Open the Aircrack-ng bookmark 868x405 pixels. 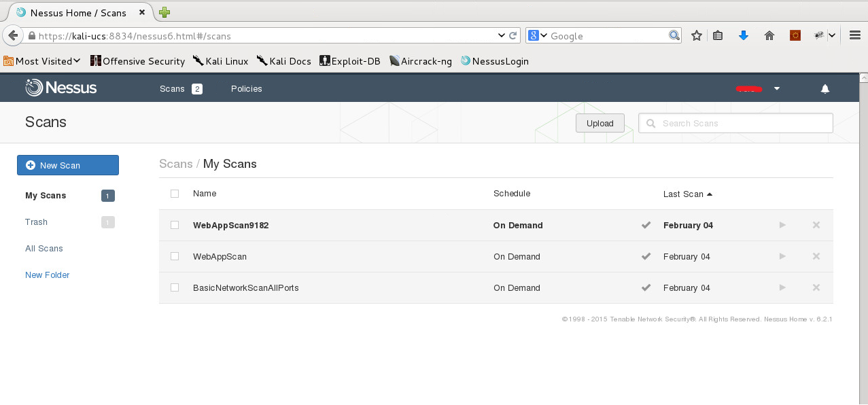click(x=421, y=61)
